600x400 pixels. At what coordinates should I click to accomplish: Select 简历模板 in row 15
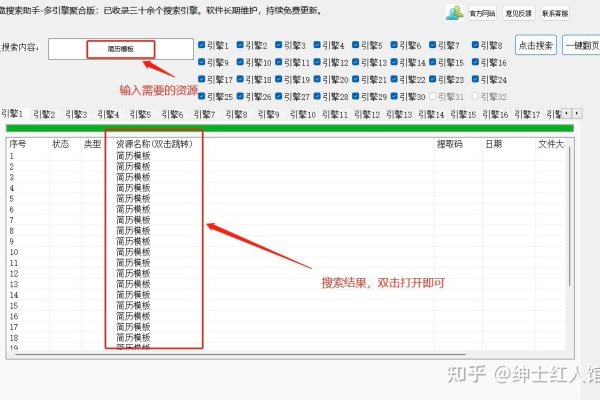(133, 305)
